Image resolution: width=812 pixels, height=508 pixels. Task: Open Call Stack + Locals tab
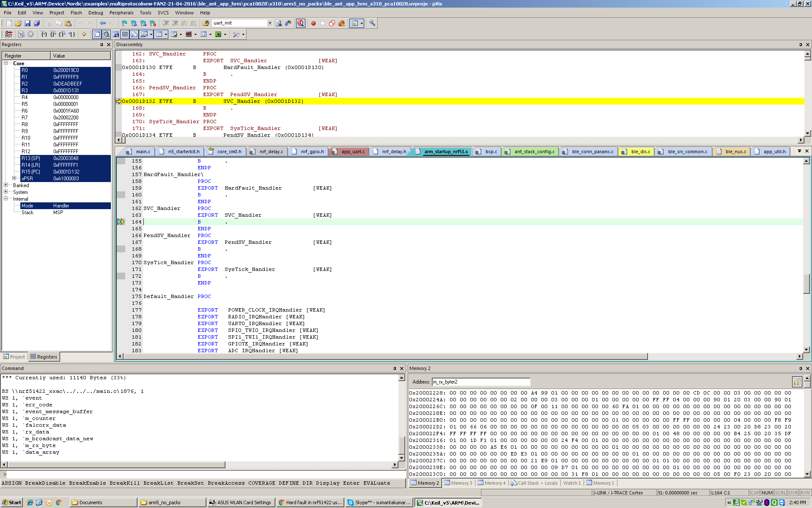(x=534, y=483)
